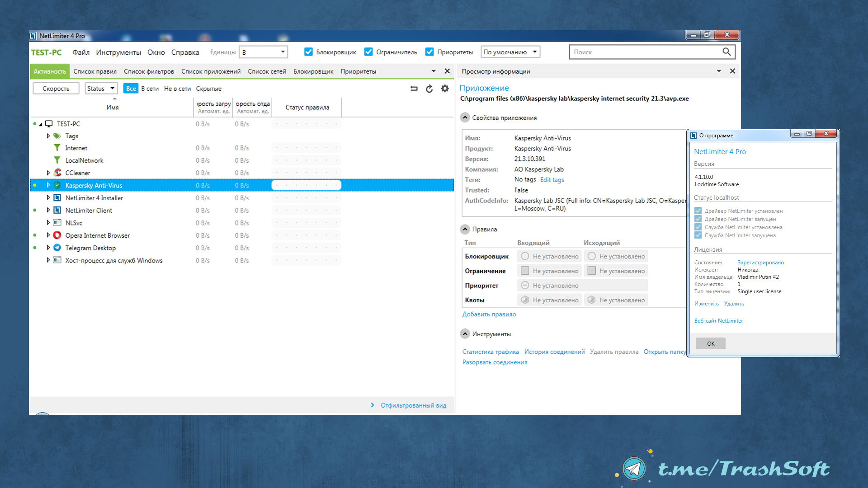
Task: Click the Правила section collapse arrow
Action: coord(467,229)
